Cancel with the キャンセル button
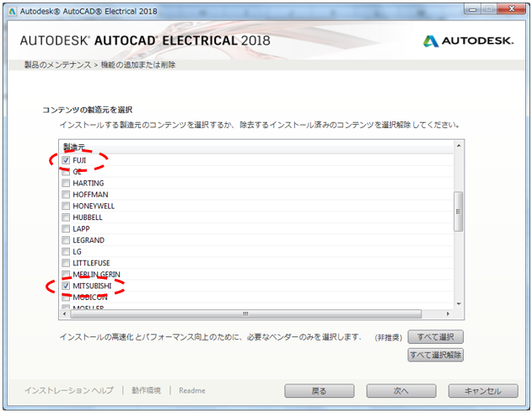 (x=483, y=391)
